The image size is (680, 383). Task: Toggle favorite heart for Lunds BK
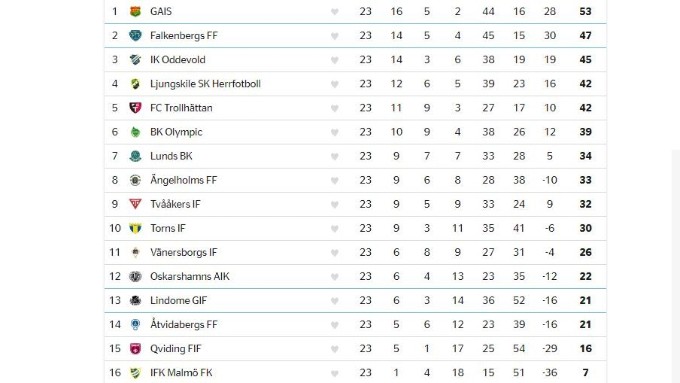click(334, 156)
